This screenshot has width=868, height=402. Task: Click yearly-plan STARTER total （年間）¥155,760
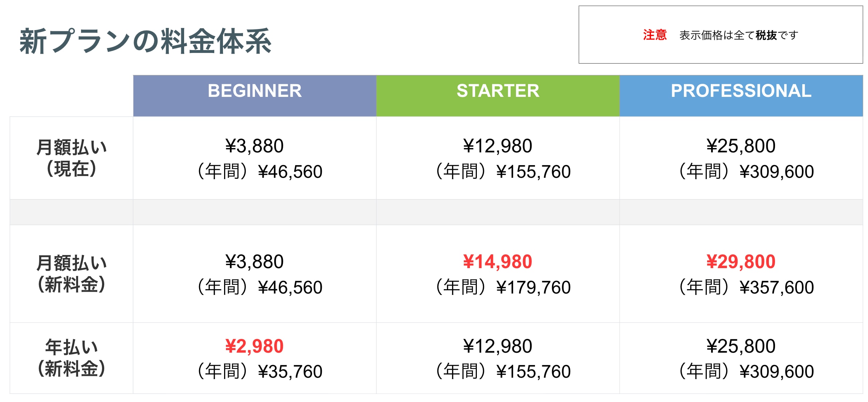(x=503, y=372)
